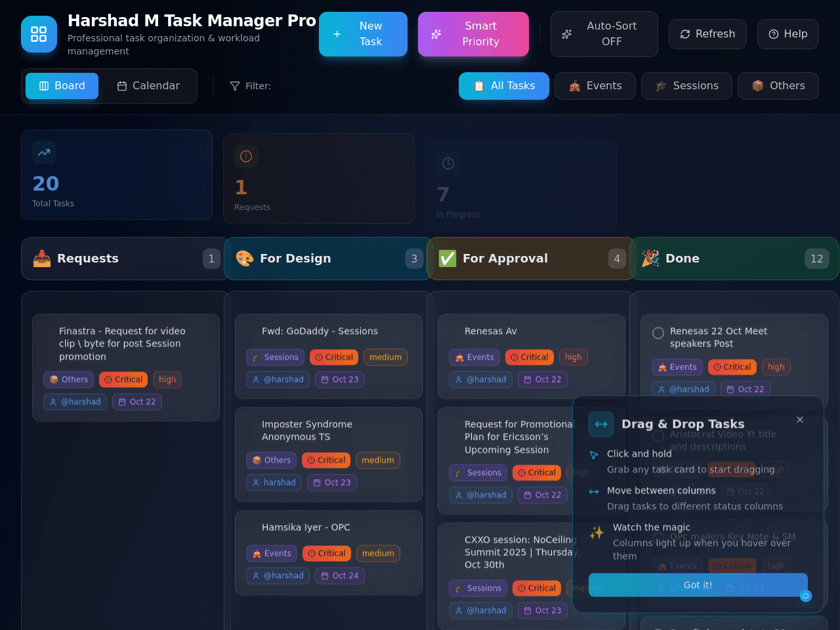
Task: Click Oct 24 date on Hamsika Iyer card
Action: pos(340,576)
